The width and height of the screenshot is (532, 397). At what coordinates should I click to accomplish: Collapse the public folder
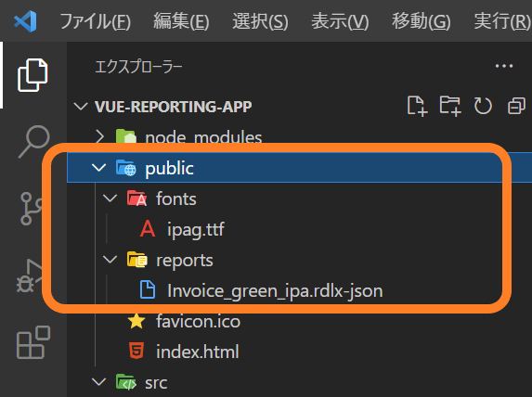click(x=98, y=168)
